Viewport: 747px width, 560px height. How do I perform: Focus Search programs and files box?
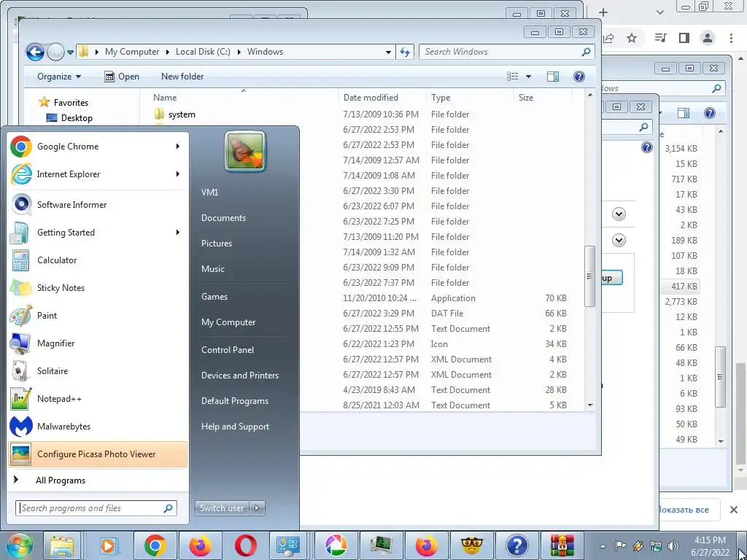(x=96, y=508)
